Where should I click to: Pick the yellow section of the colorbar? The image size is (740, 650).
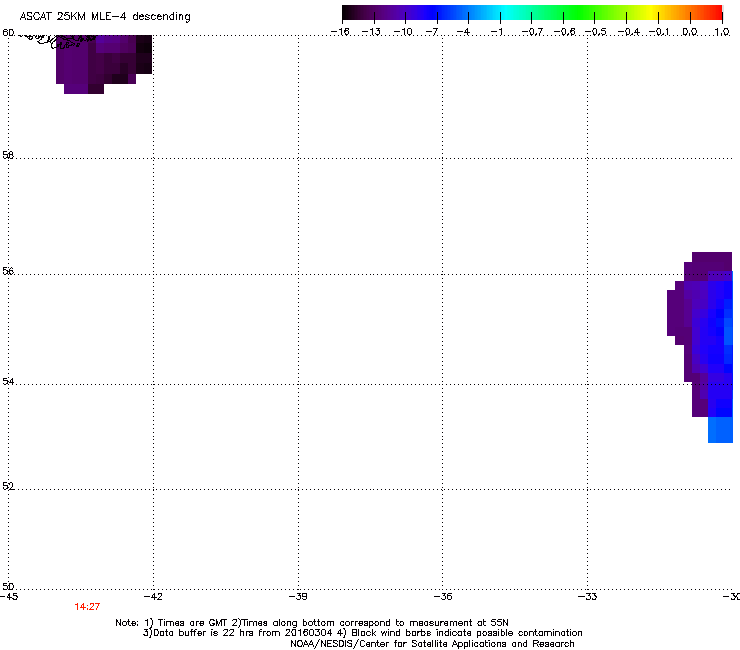(651, 12)
